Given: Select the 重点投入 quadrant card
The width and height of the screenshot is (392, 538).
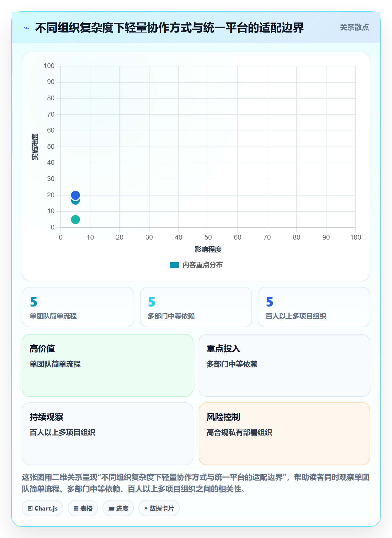Looking at the screenshot, I should [284, 365].
